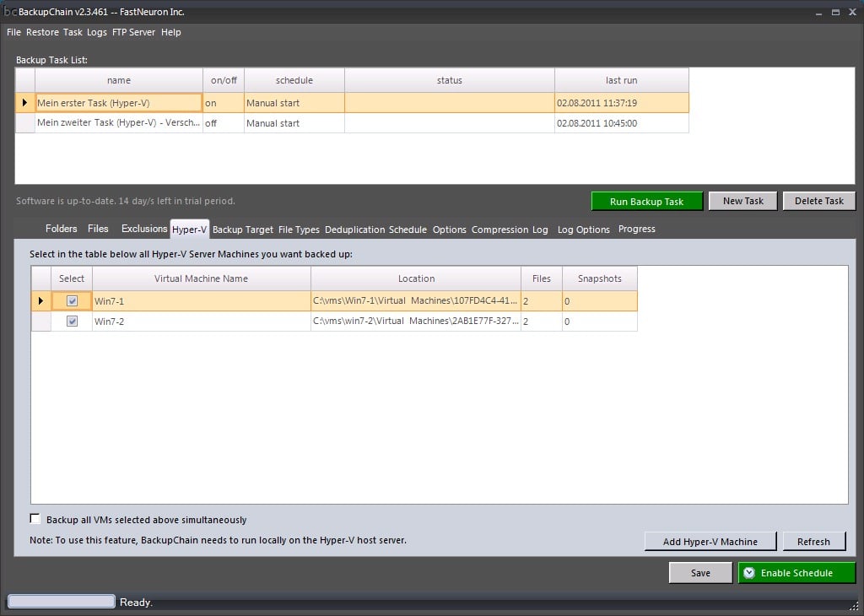864x616 pixels.
Task: Switch to the Options tab
Action: point(450,230)
